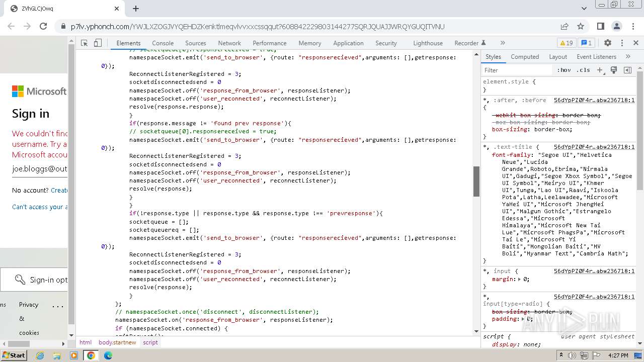Click the Elements panel vertical scrollbar thumb
The width and height of the screenshot is (644, 362).
[476, 181]
